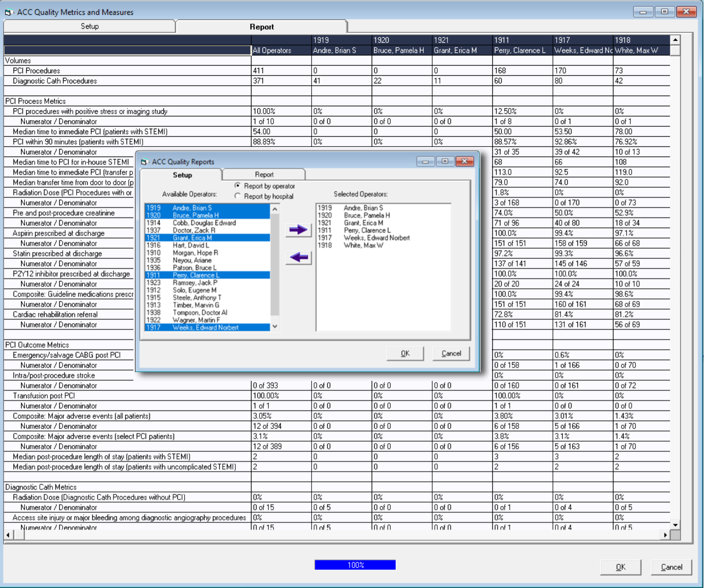Viewport: 704px width, 588px height.
Task: Click the report grid horizontal scroll left arrow
Action: pos(8,535)
